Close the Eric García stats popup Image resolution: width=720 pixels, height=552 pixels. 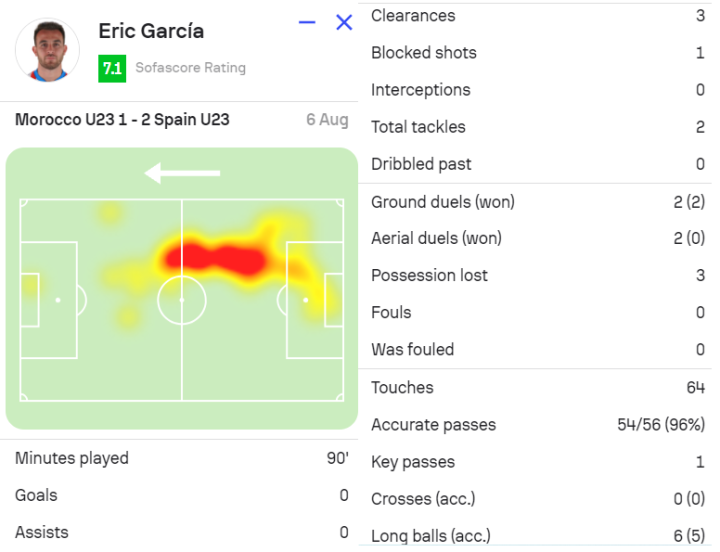pyautogui.click(x=344, y=22)
